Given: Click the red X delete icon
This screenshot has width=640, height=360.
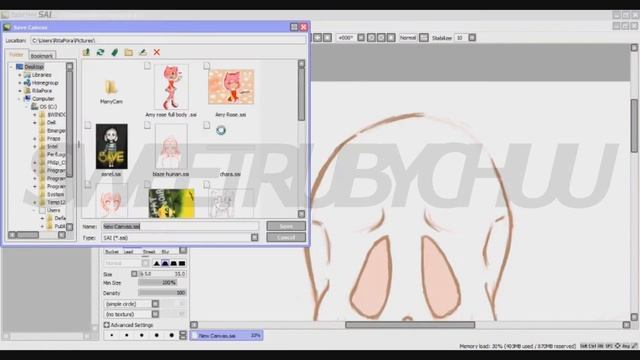Looking at the screenshot, I should [157, 52].
